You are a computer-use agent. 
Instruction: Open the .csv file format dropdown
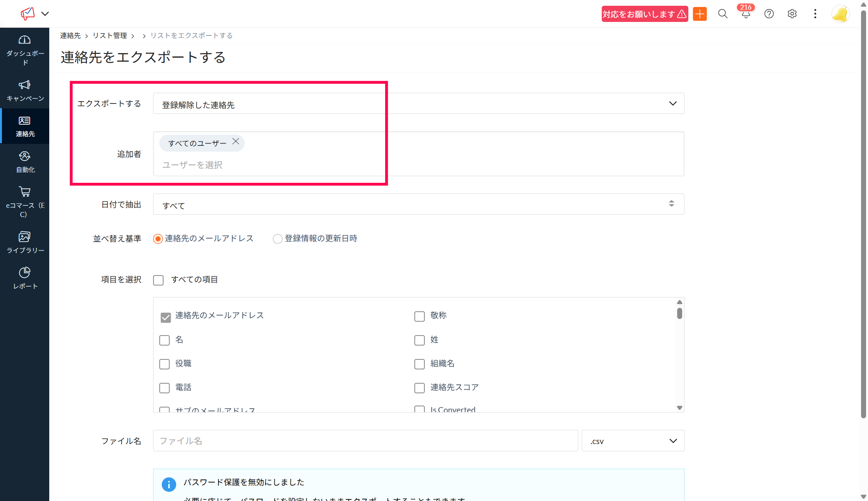coord(633,441)
